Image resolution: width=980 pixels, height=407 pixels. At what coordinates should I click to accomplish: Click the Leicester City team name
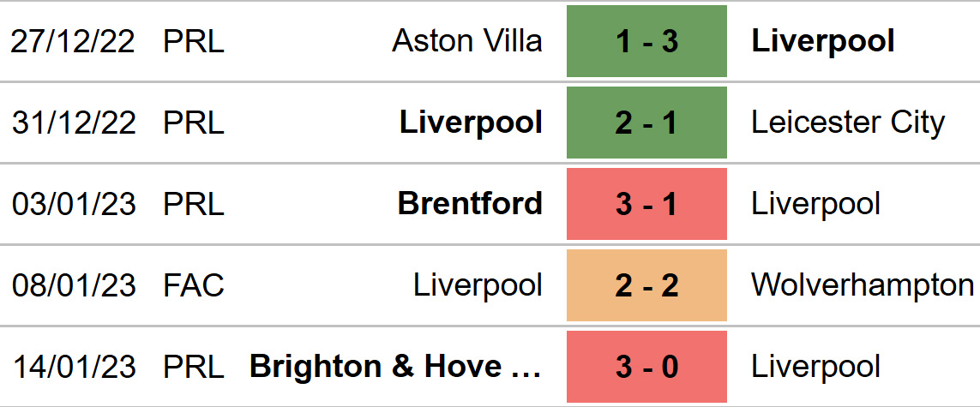(847, 123)
